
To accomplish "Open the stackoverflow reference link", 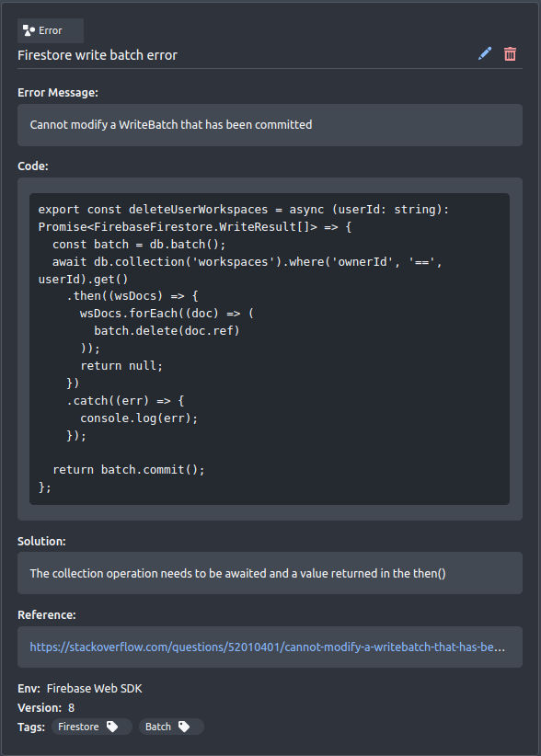I will (x=268, y=647).
